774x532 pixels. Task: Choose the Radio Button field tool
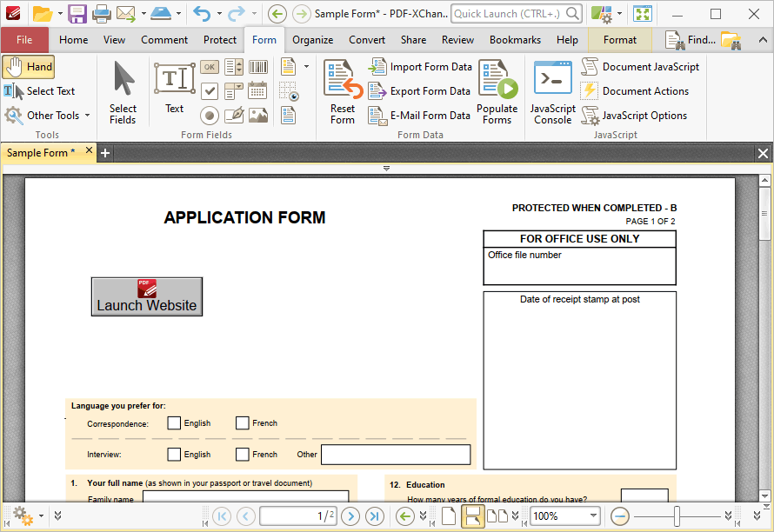pyautogui.click(x=210, y=116)
